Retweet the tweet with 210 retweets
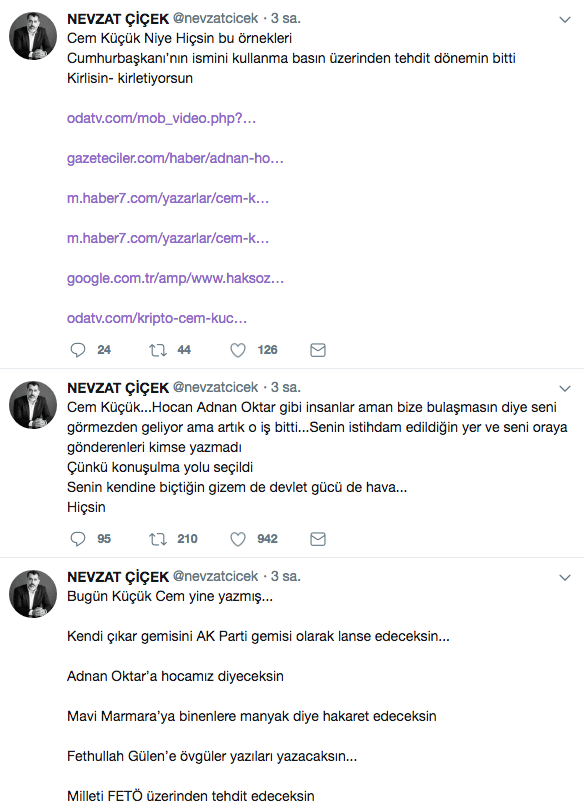 158,539
